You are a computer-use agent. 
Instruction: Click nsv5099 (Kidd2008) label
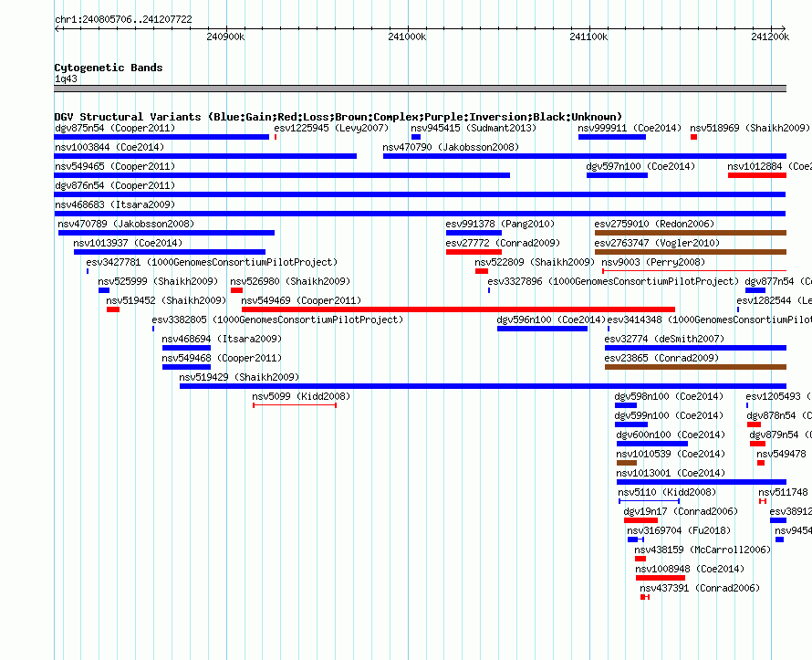pos(301,396)
